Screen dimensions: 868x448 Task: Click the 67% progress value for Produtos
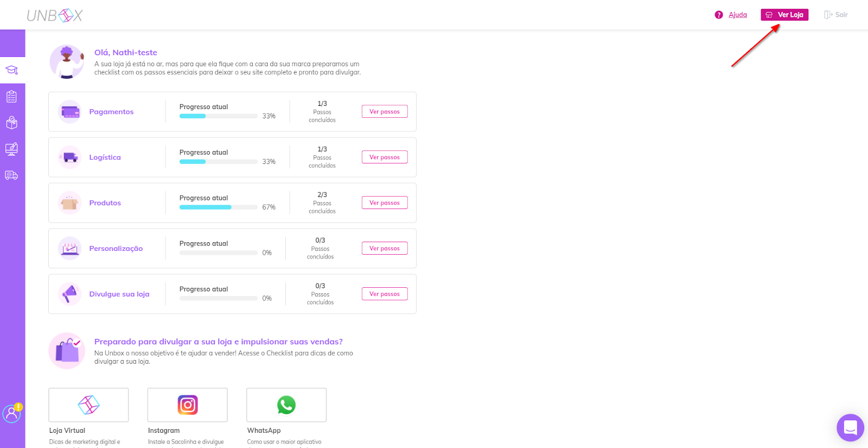click(x=269, y=207)
